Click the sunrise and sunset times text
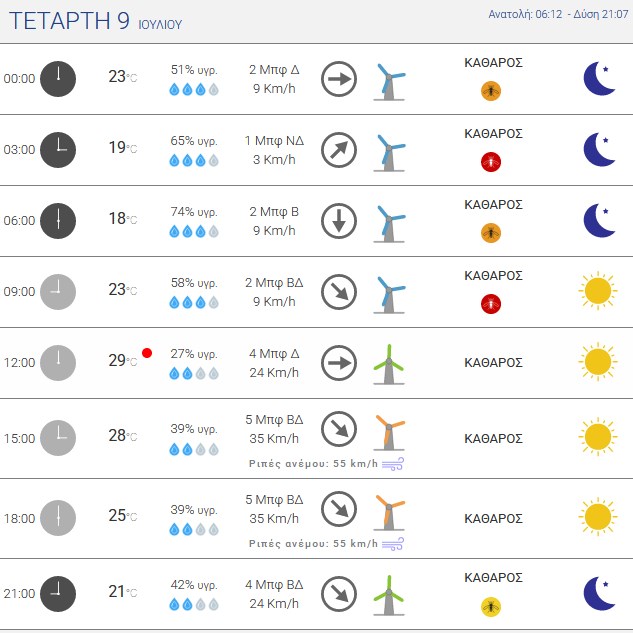This screenshot has height=633, width=633. coord(558,14)
